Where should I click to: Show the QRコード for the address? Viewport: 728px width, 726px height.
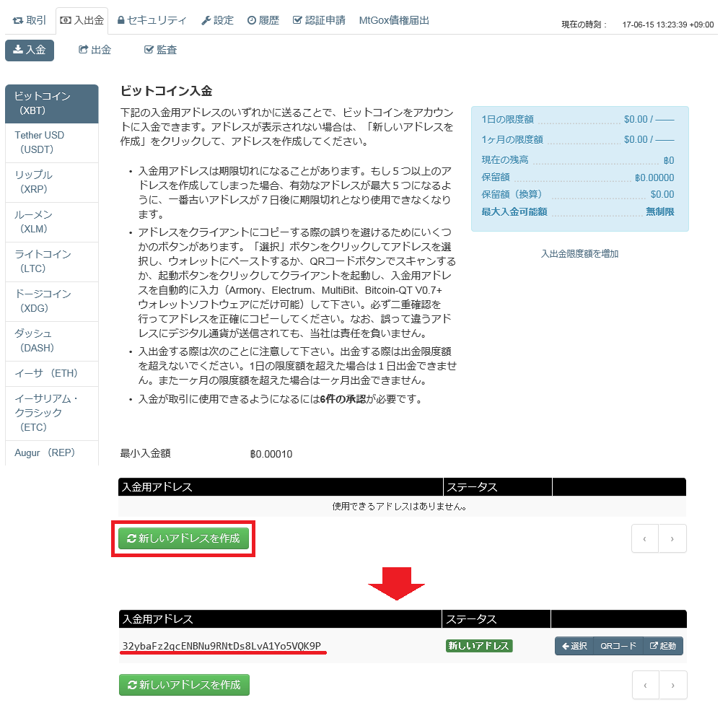pos(618,646)
